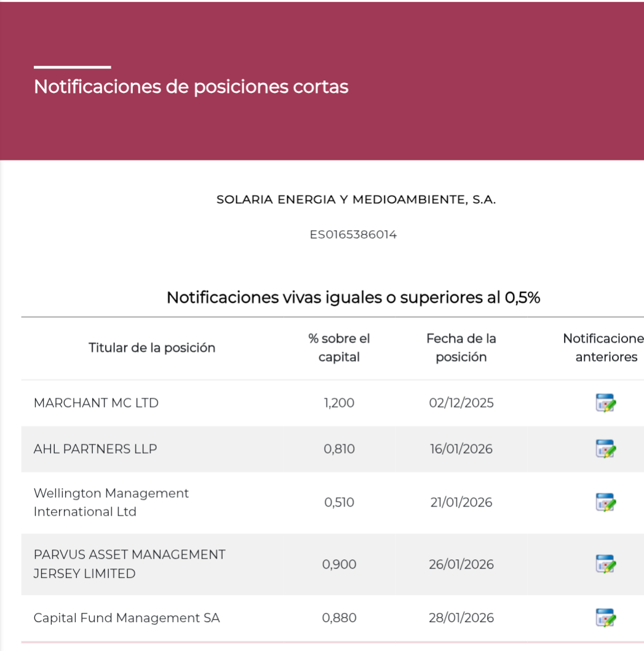Click the 1,200 percentage value

click(x=339, y=403)
